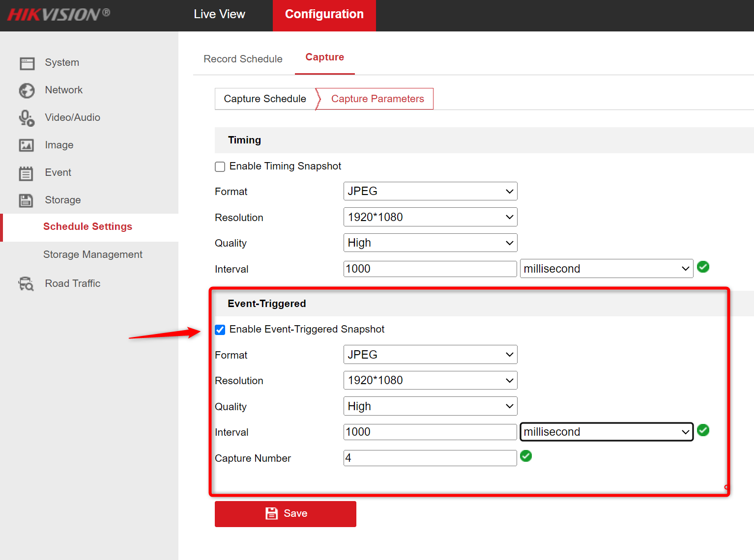The height and width of the screenshot is (560, 754).
Task: Select the Timing Format JPEG combo box
Action: (x=430, y=191)
